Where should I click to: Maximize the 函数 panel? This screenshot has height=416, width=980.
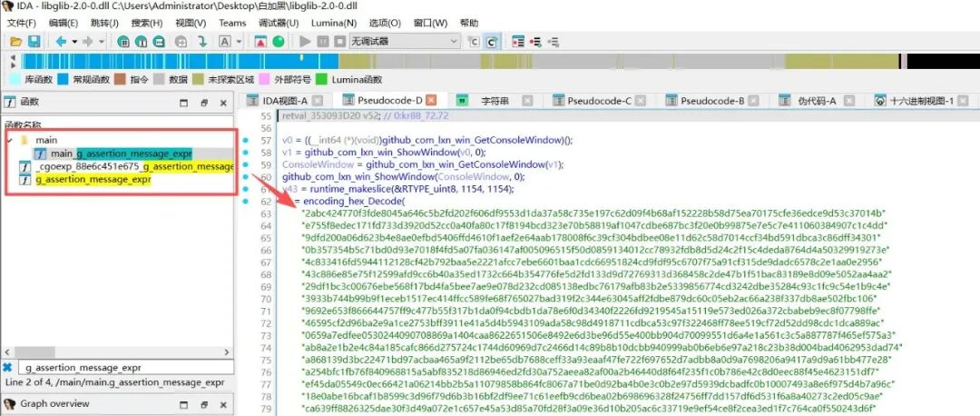point(183,103)
